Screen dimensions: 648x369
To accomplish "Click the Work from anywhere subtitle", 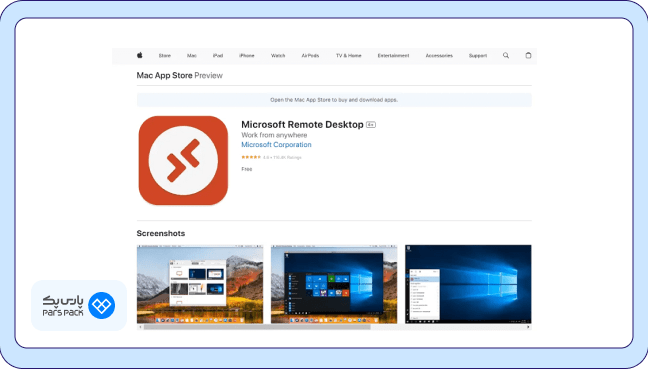I will (x=274, y=135).
